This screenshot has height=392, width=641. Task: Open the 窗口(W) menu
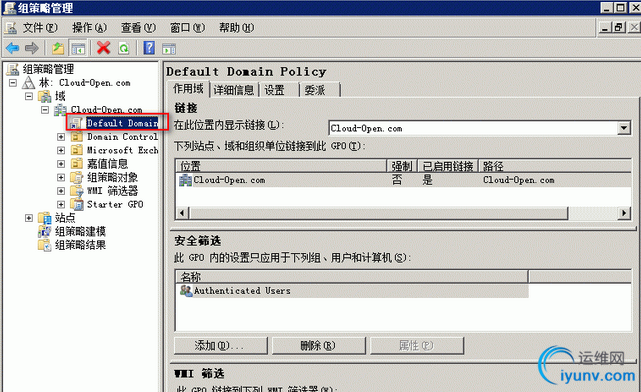click(187, 27)
